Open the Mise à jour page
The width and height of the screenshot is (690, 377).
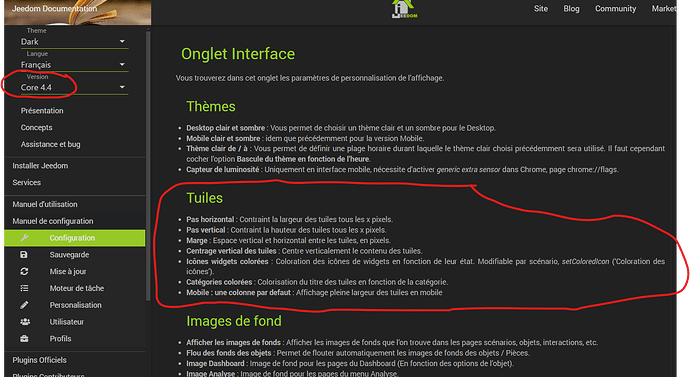pyautogui.click(x=68, y=271)
